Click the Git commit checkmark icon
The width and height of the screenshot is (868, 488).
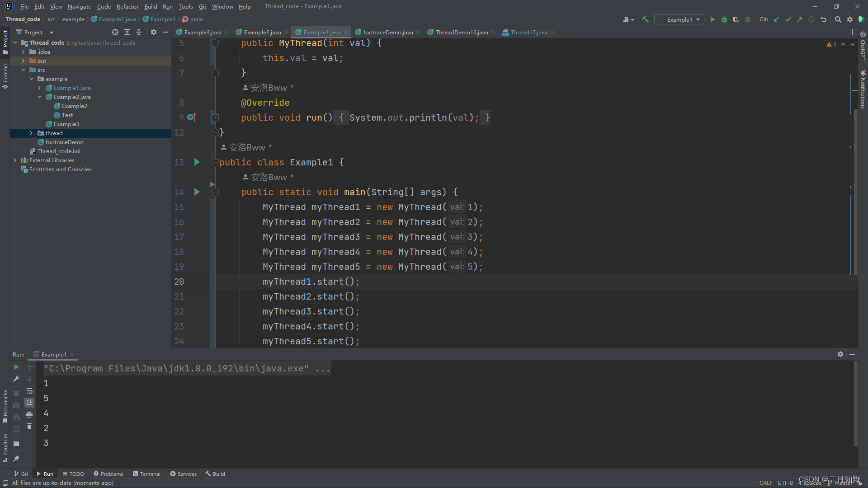pyautogui.click(x=788, y=19)
